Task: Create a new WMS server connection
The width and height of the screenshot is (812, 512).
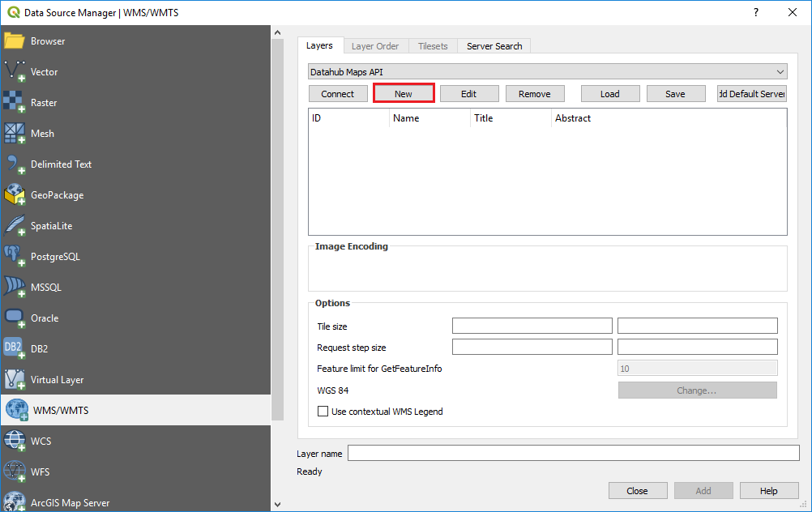Action: pos(404,93)
